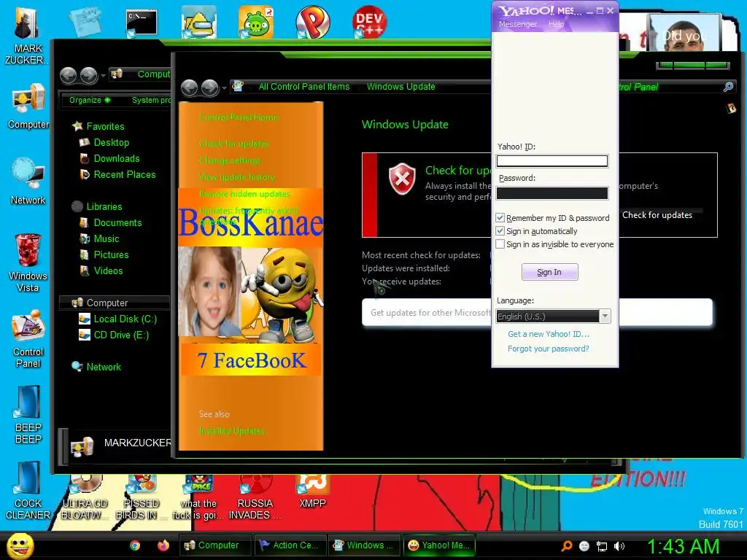The image size is (747, 560).
Task: Open the BEEP BEEP desktop icon
Action: click(x=28, y=415)
